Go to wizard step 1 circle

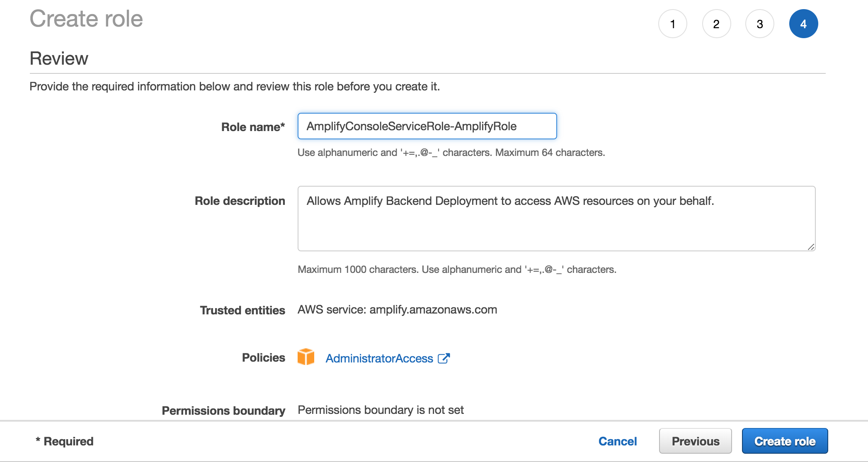672,24
